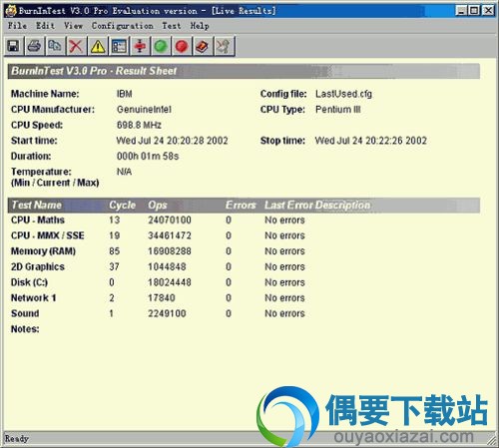
Task: Maximize the BurnInTest window
Action: [474, 11]
